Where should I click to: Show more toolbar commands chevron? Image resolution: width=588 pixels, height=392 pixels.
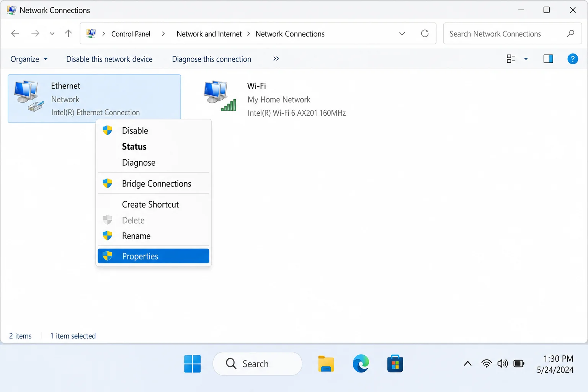(276, 59)
